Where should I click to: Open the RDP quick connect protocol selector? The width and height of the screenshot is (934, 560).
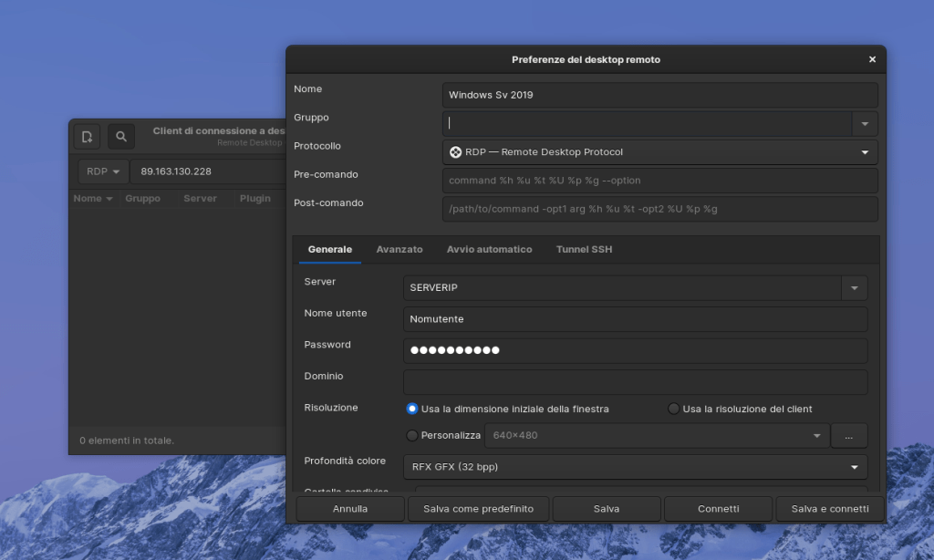coord(103,171)
